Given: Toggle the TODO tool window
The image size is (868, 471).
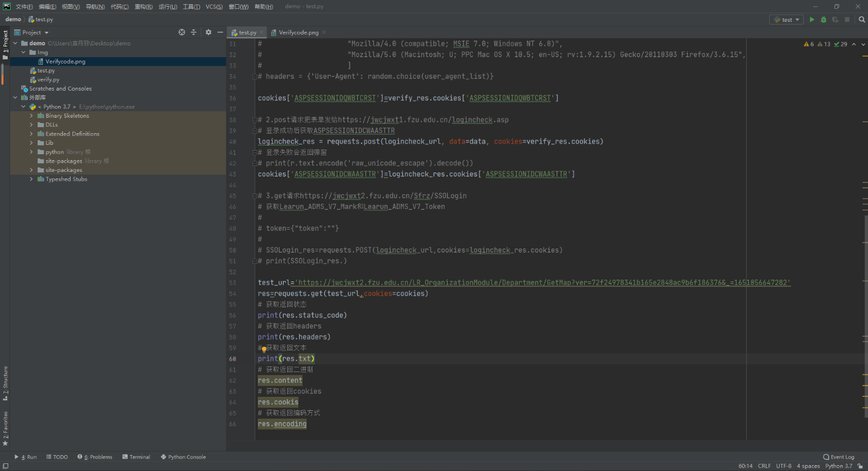Looking at the screenshot, I should click(56, 457).
